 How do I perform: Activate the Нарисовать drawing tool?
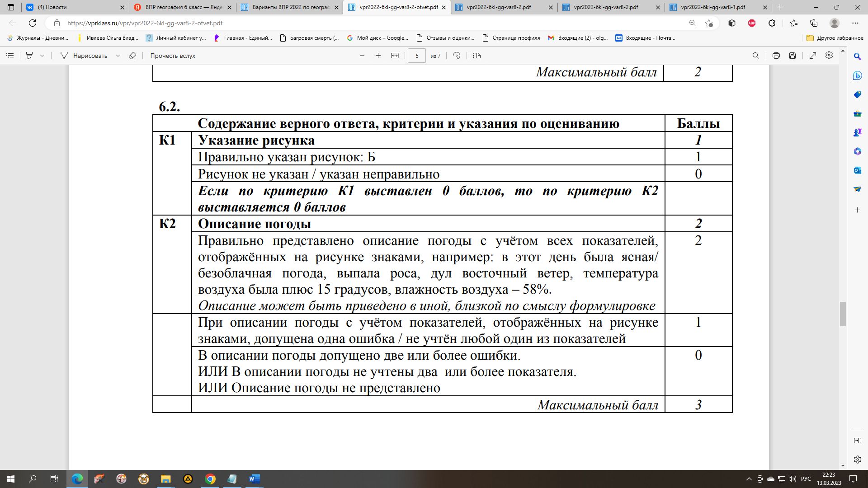click(x=84, y=56)
